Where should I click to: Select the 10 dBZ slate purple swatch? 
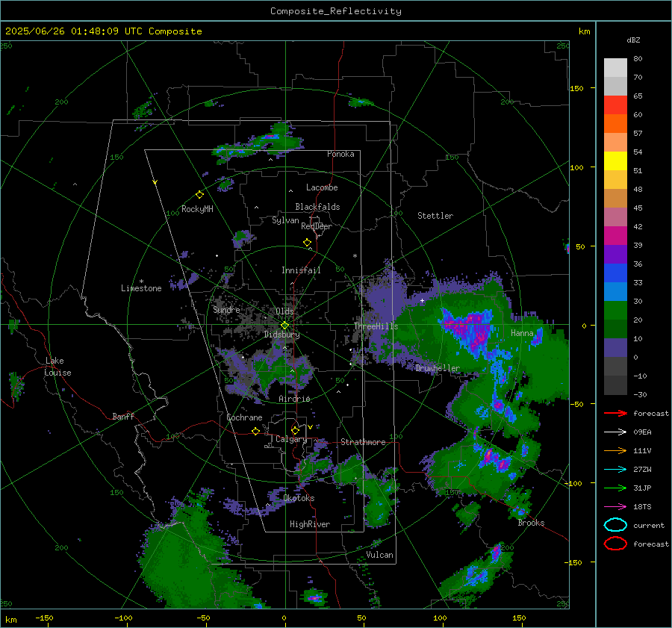click(615, 348)
